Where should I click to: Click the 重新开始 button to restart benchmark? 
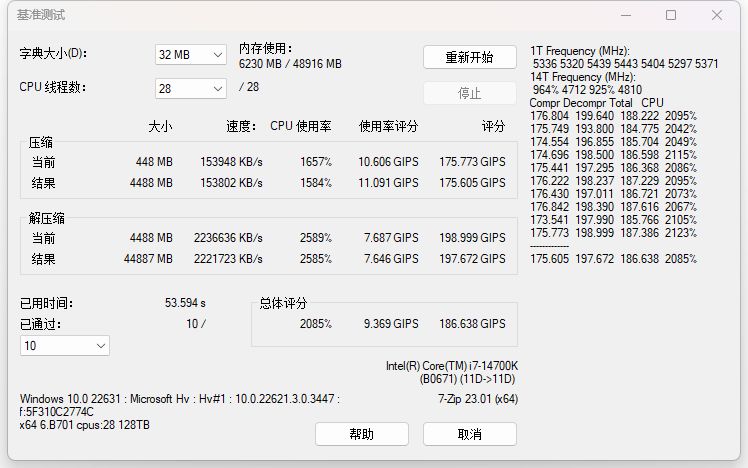(469, 57)
